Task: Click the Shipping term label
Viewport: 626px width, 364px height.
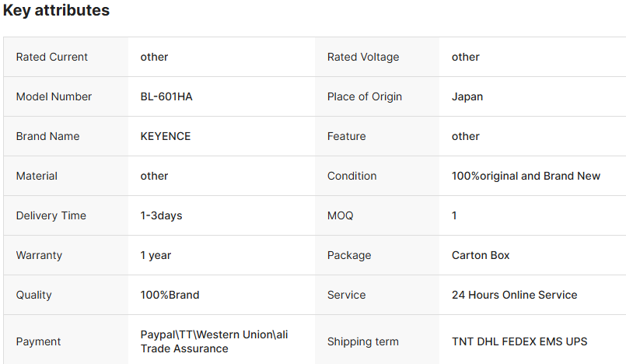Action: (x=363, y=341)
